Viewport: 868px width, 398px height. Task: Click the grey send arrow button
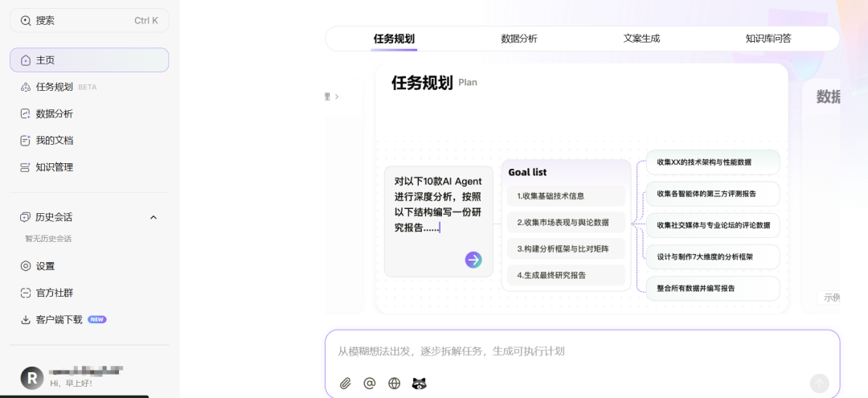(819, 384)
